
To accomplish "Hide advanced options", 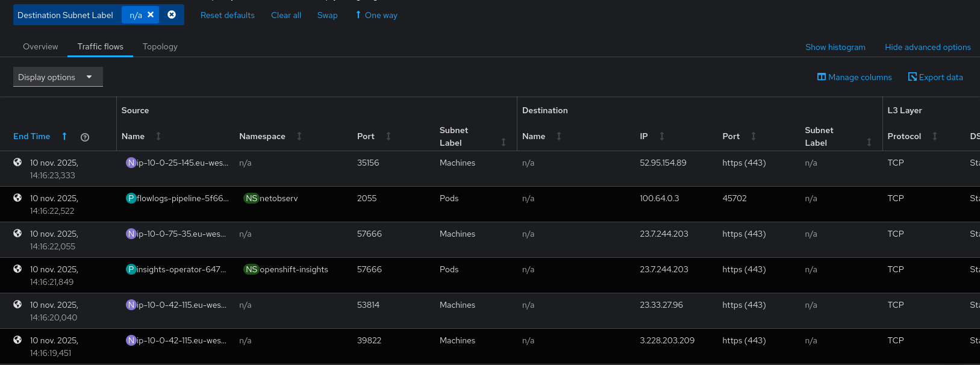I will [928, 47].
